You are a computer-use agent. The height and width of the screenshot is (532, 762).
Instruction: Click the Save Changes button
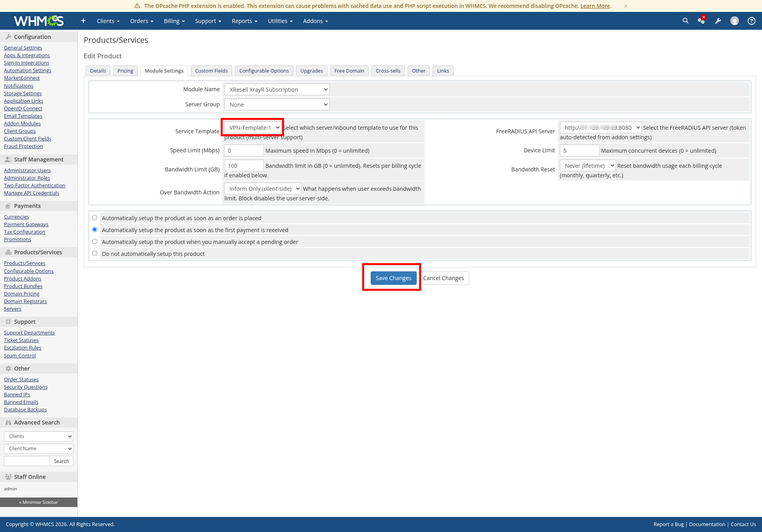(x=393, y=278)
